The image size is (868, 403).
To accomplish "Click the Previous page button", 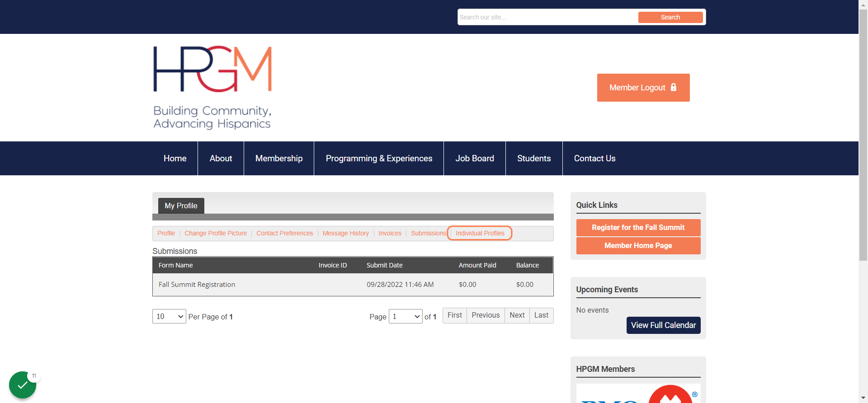I will tap(486, 315).
